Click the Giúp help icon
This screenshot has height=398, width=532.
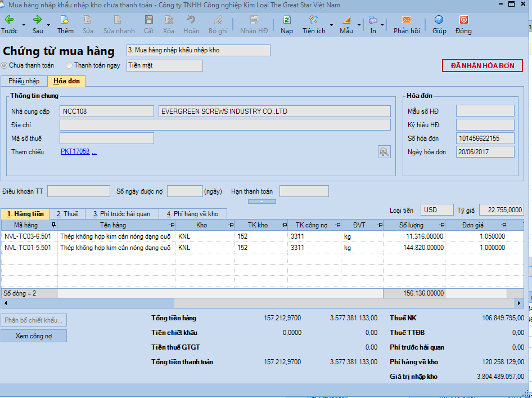pos(439,20)
